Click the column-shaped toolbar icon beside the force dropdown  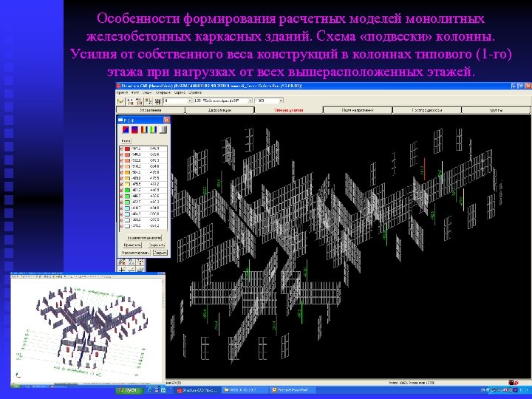click(x=158, y=101)
